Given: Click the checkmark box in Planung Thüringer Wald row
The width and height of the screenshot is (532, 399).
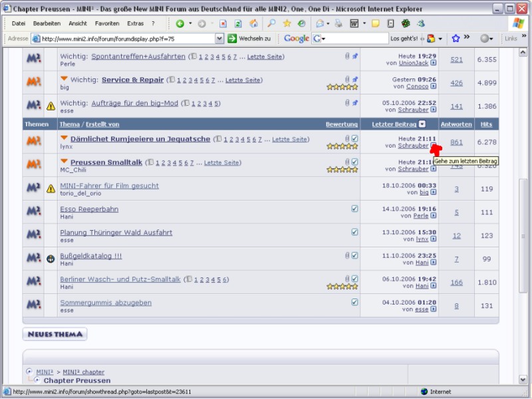Looking at the screenshot, I should [354, 232].
